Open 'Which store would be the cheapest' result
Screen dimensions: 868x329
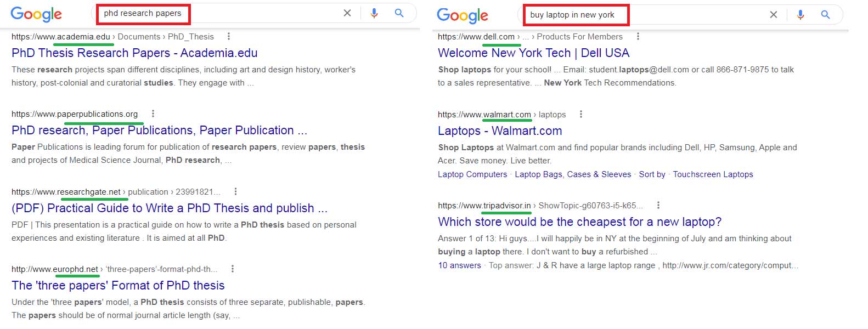[x=579, y=222]
